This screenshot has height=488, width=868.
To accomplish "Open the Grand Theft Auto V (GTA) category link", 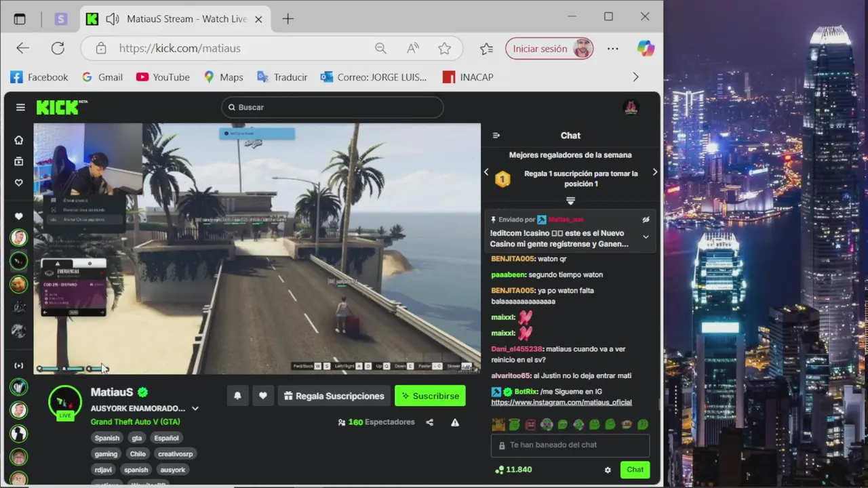I will (135, 422).
